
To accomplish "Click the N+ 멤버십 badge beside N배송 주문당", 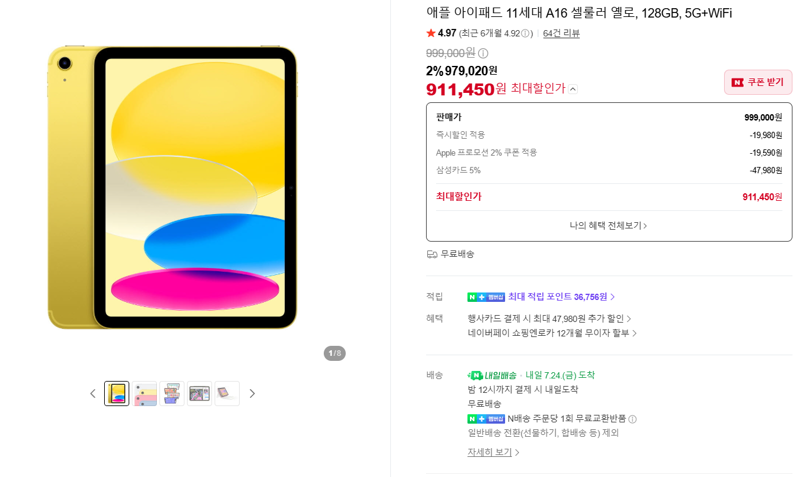I will 486,419.
